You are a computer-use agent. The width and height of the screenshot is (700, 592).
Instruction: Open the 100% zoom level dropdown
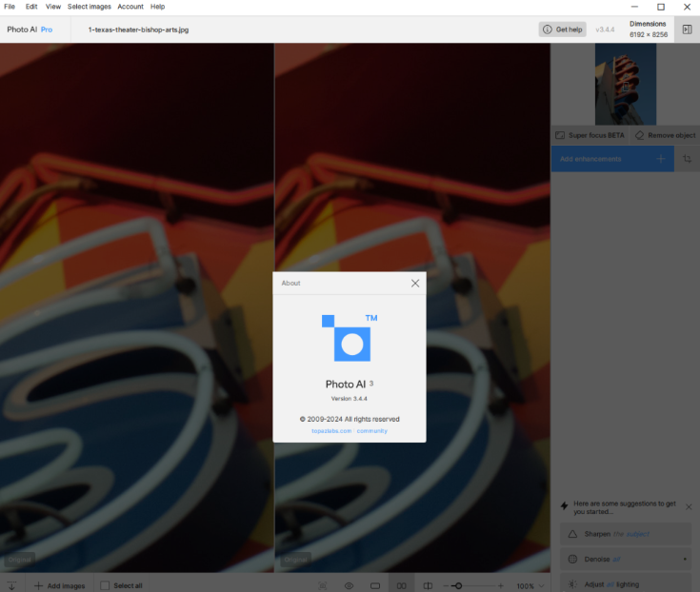pos(530,585)
